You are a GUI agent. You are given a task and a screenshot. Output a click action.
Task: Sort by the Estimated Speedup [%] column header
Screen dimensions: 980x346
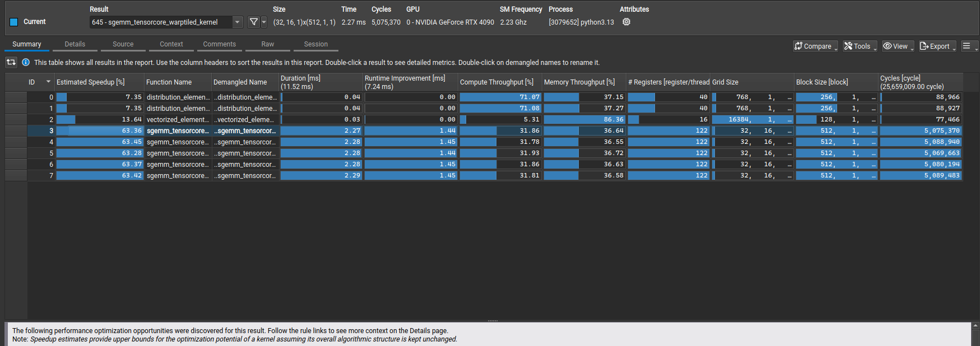[90, 82]
